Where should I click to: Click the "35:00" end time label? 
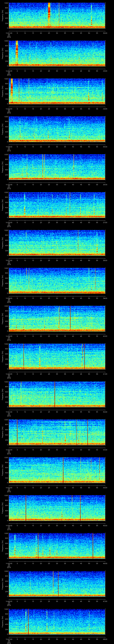tap(105, 147)
